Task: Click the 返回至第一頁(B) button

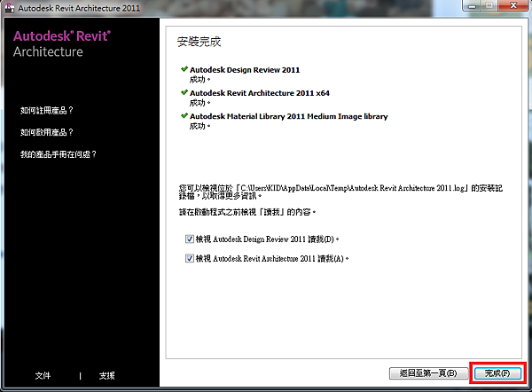Action: click(x=428, y=373)
